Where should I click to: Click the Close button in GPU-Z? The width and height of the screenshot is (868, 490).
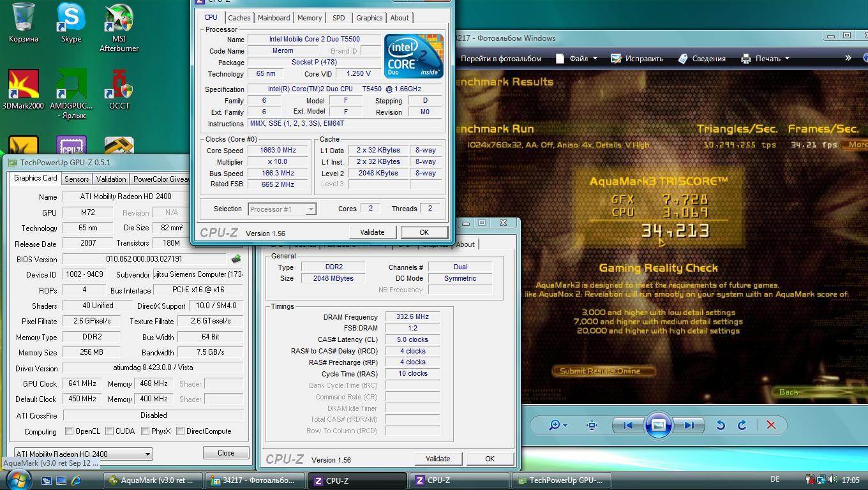click(226, 452)
